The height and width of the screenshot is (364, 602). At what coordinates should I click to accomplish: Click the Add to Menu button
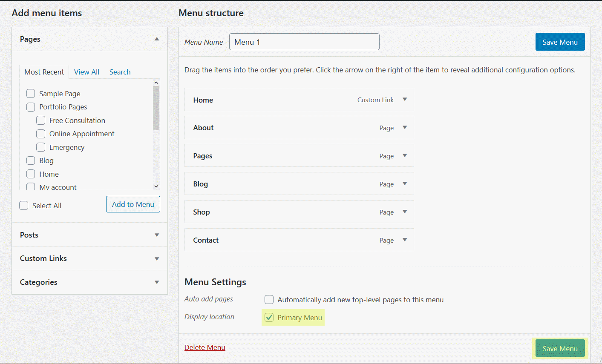133,204
